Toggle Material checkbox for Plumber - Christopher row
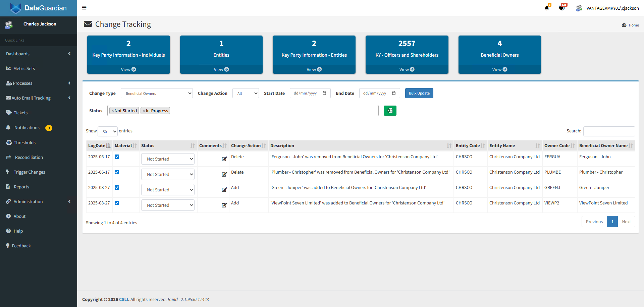644x307 pixels. click(x=117, y=172)
